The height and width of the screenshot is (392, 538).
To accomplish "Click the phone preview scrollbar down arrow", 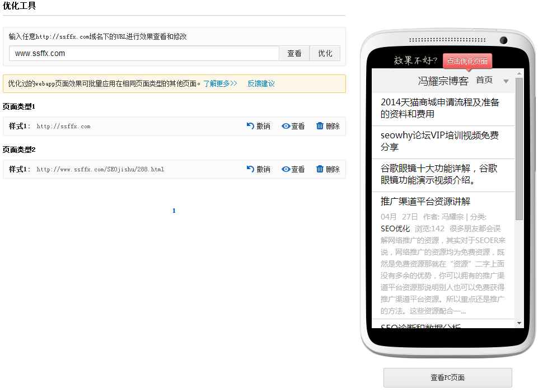I will pos(519,323).
